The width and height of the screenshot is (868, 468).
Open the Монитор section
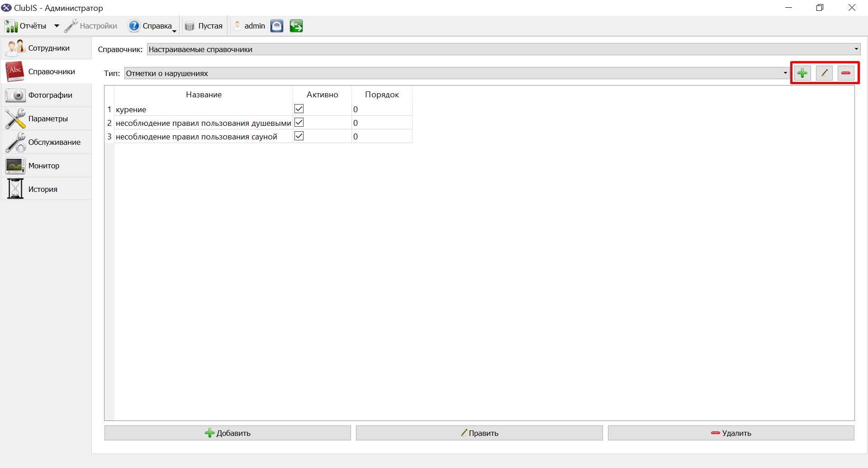(x=46, y=166)
